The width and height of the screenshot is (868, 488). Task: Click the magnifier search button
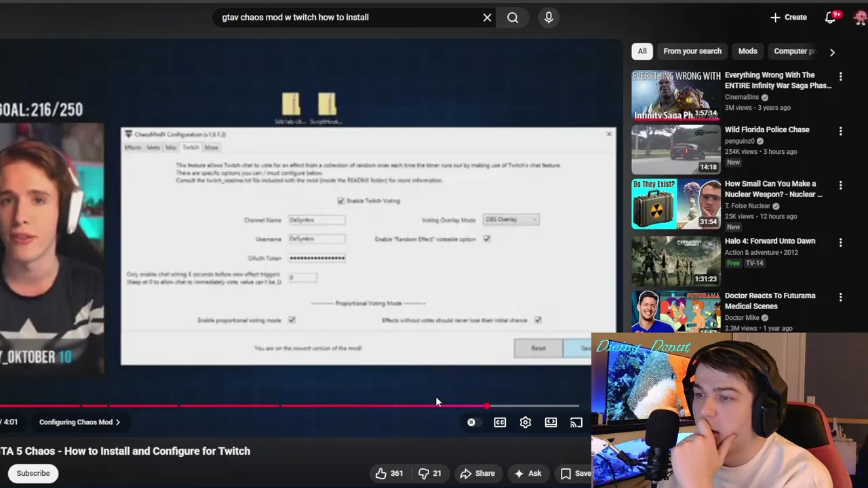(513, 18)
